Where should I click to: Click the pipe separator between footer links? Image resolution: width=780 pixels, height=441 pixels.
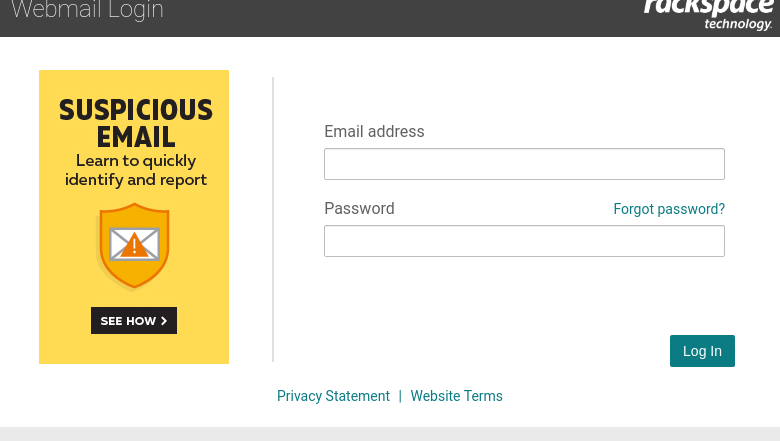(x=400, y=396)
